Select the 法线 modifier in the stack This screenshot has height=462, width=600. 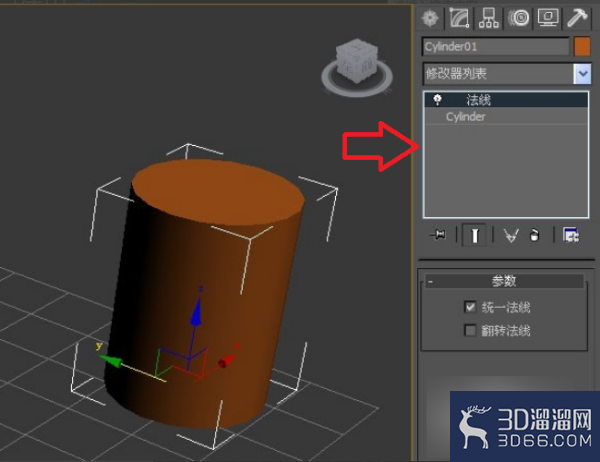pos(506,100)
